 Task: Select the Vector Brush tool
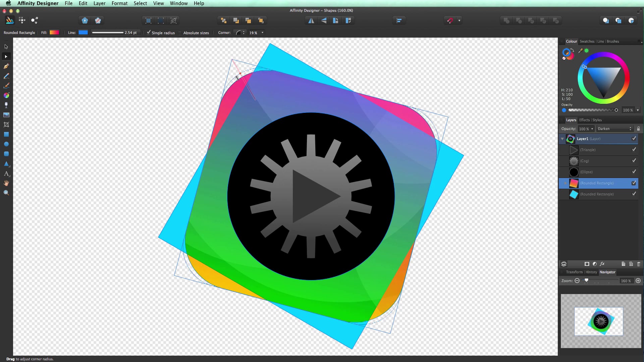pyautogui.click(x=6, y=86)
